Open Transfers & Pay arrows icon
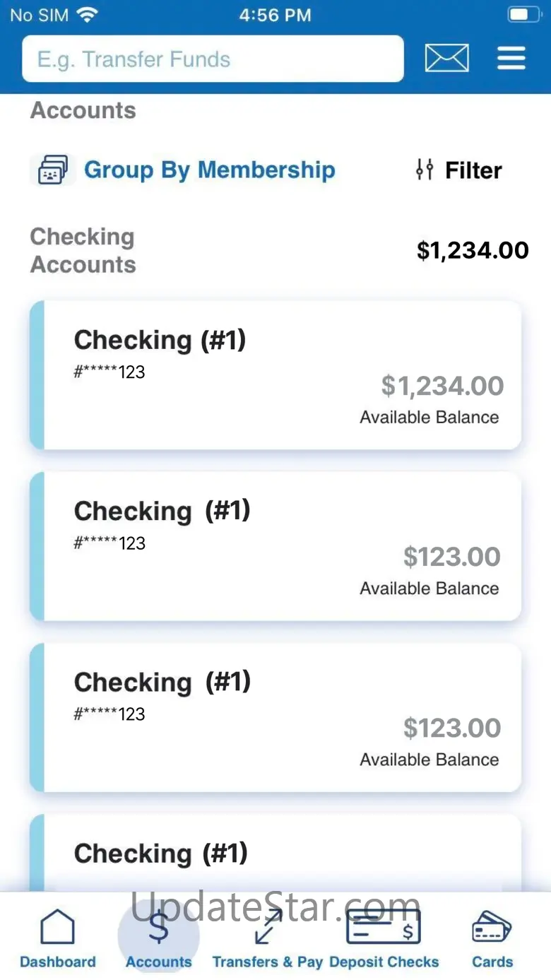Image resolution: width=551 pixels, height=980 pixels. coord(267,926)
